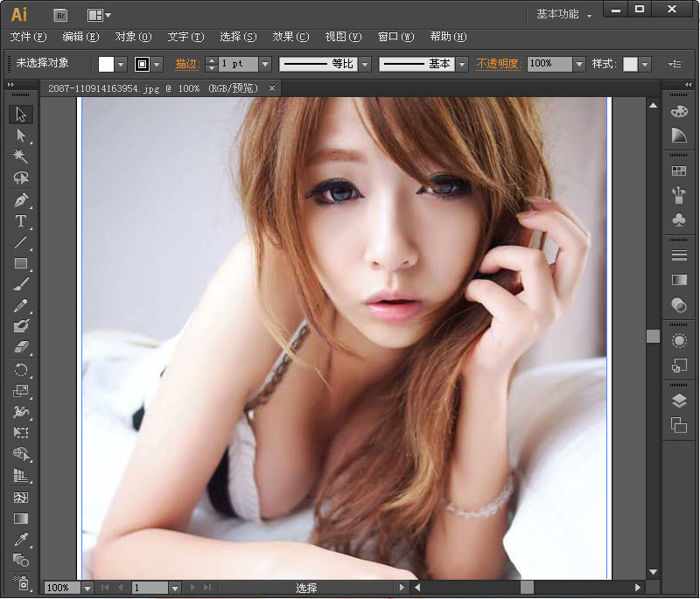The image size is (700, 599).
Task: Open the Color panel from the right dock
Action: pos(679,112)
